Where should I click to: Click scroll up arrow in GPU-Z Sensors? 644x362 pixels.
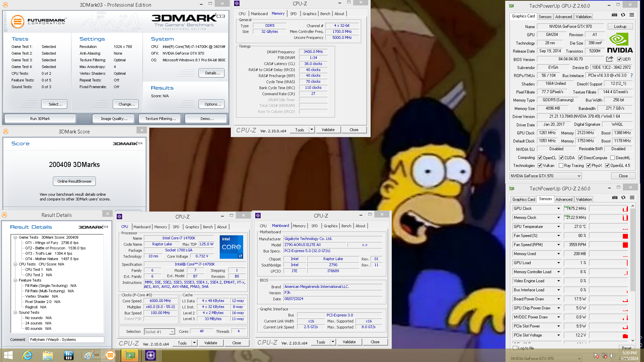[x=633, y=206]
